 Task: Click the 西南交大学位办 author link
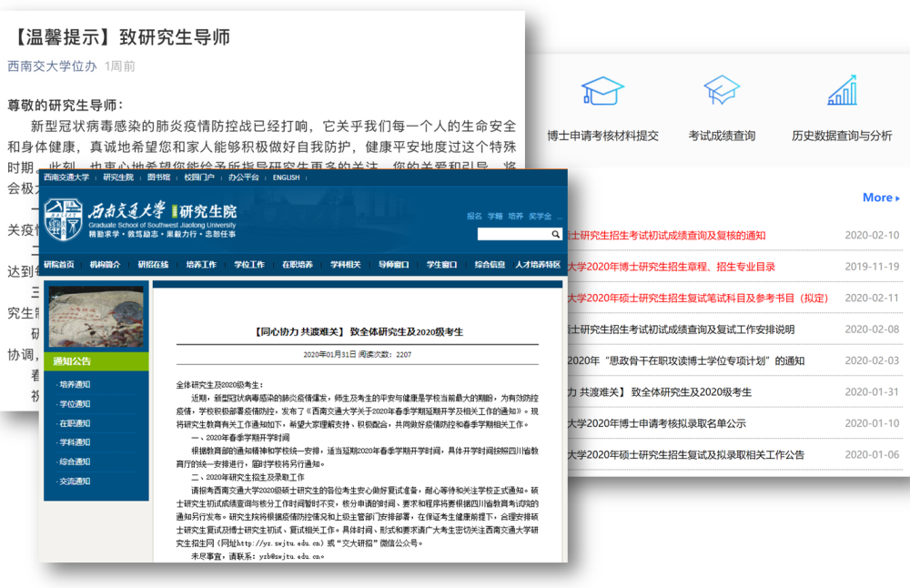(52, 66)
